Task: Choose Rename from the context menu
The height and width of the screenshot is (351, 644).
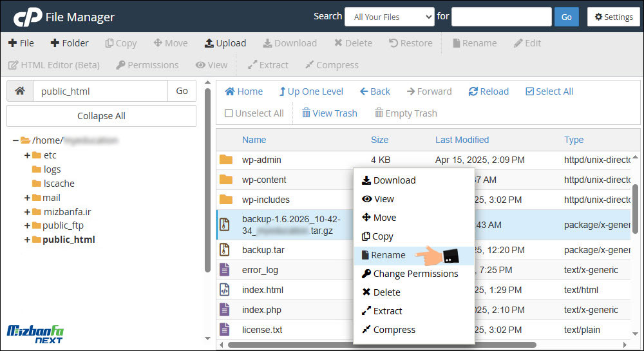Action: pos(389,255)
